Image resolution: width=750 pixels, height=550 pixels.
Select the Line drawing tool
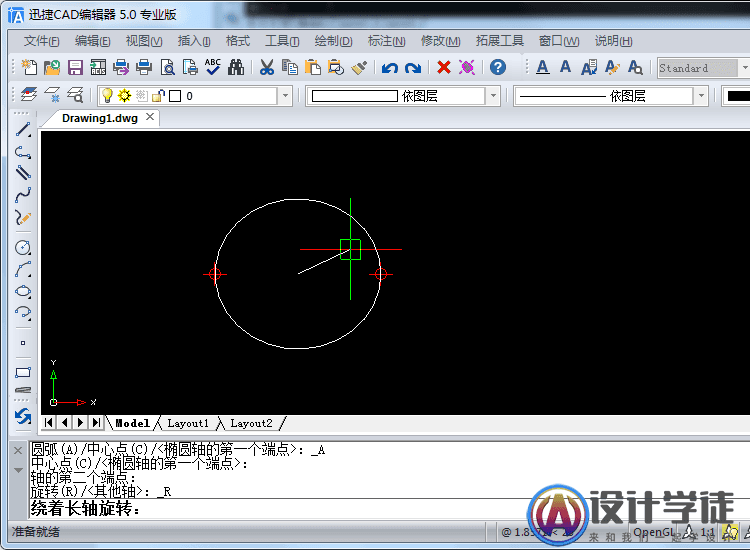click(23, 130)
